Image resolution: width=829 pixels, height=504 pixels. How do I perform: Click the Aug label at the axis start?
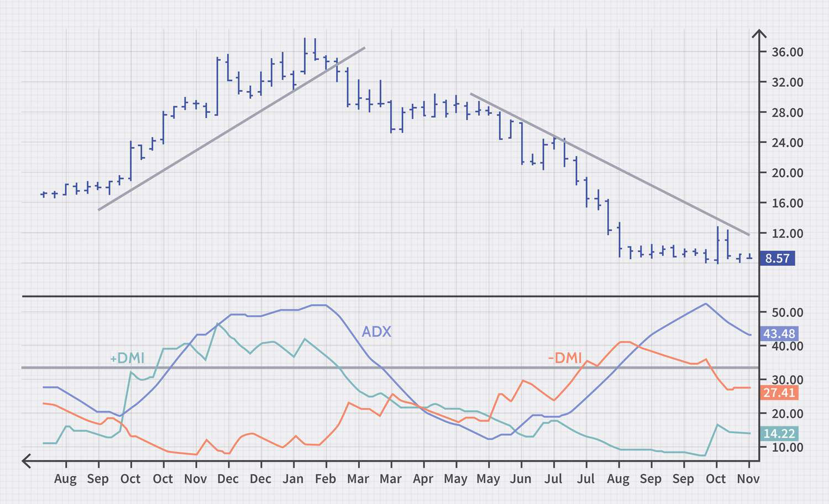coord(65,479)
